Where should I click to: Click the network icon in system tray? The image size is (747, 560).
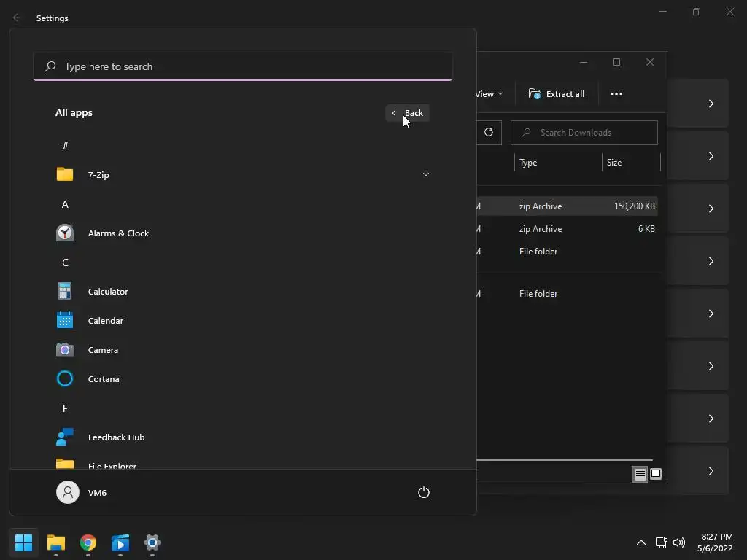[661, 542]
